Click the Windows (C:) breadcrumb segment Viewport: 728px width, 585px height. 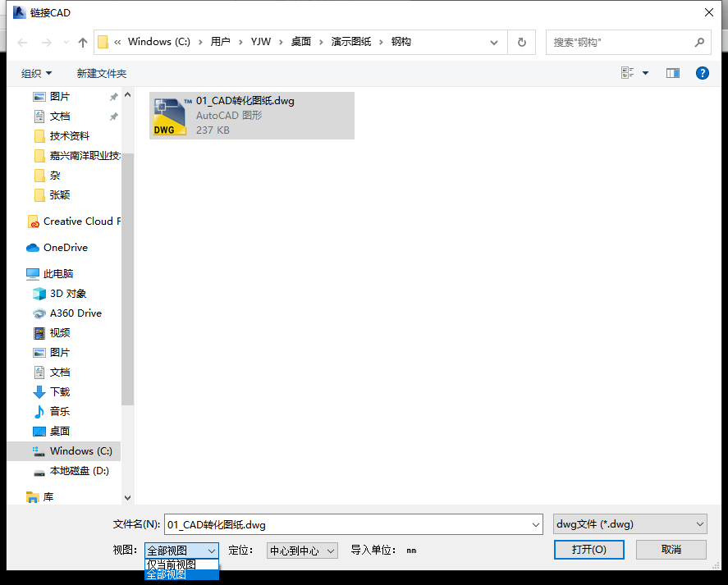[158, 42]
